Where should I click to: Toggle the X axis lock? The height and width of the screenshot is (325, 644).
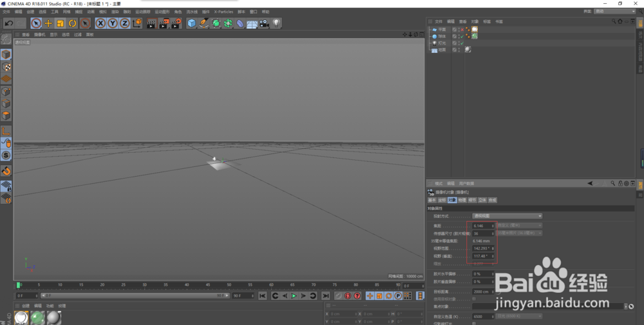(100, 23)
